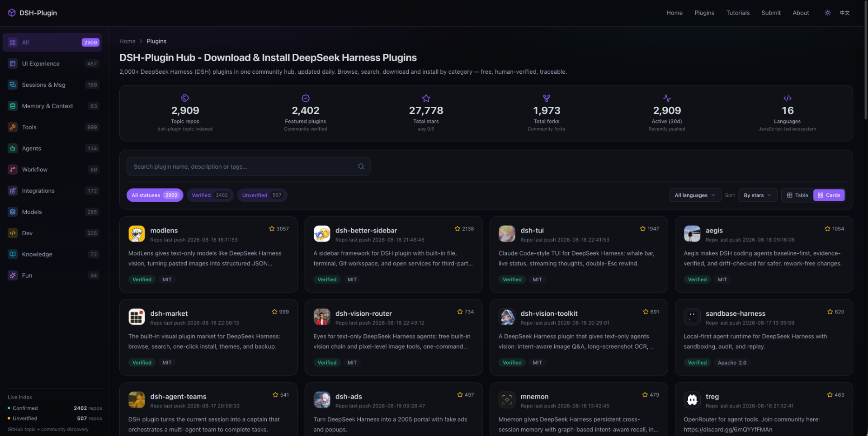Click the search magnifier icon

click(x=361, y=166)
